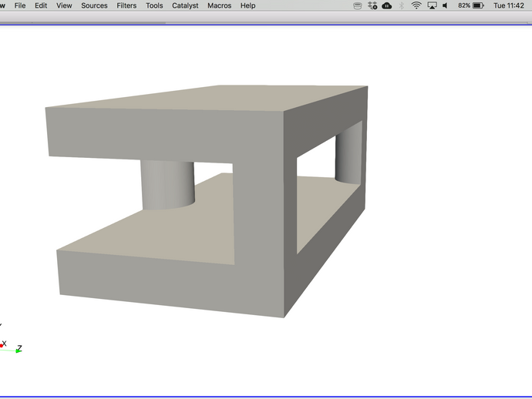532x399 pixels.
Task: Click the battery status icon
Action: [x=478, y=5]
